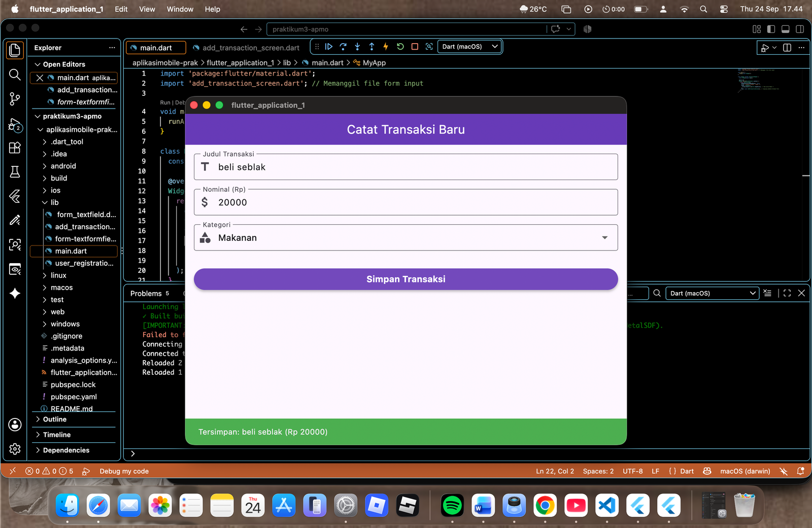Stop the debug session
The height and width of the screenshot is (528, 812).
pyautogui.click(x=415, y=47)
